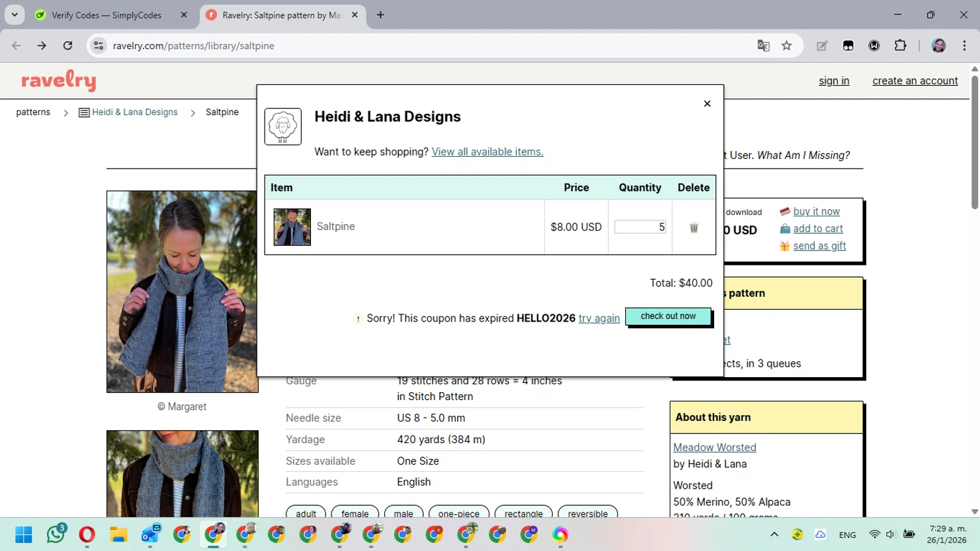Viewport: 980px width, 551px height.
Task: Delete Saltpine with the trash icon
Action: (694, 227)
